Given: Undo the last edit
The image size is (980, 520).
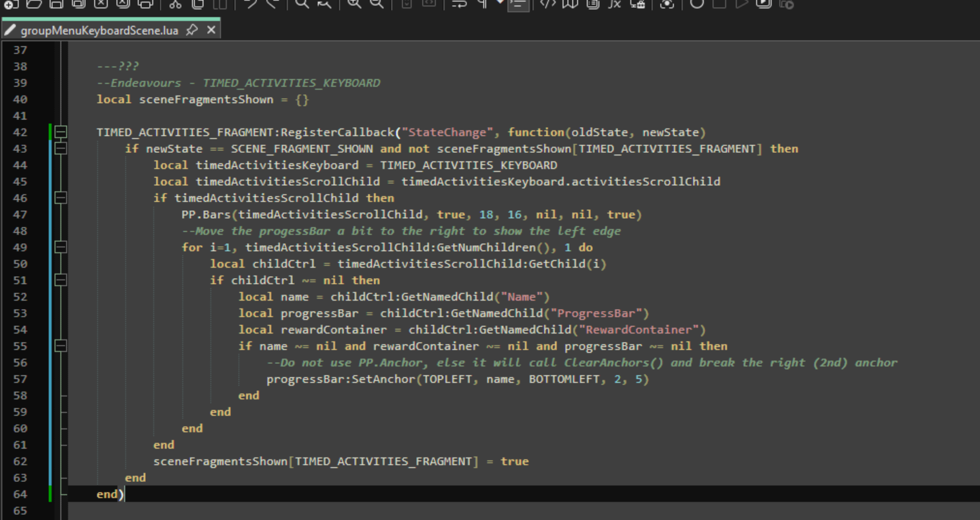Looking at the screenshot, I should point(250,3).
